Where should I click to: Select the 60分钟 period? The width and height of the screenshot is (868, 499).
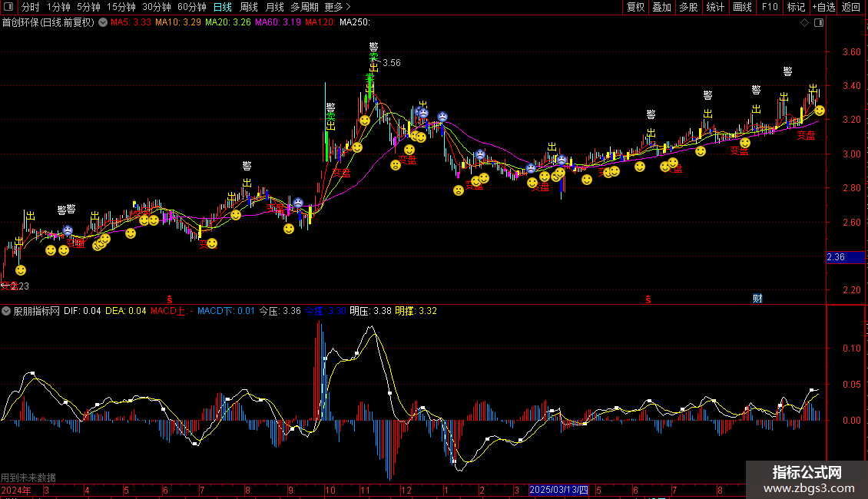point(191,7)
